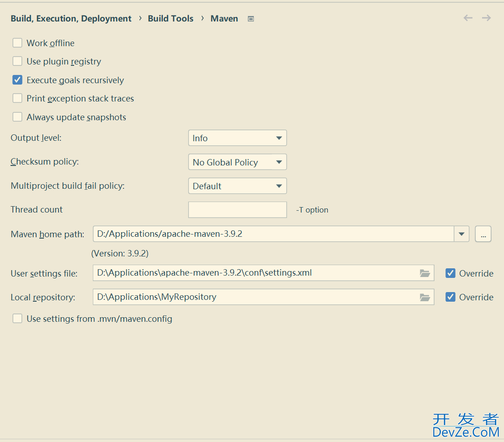Click the -T option hint text
The height and width of the screenshot is (442, 504).
coord(312,210)
